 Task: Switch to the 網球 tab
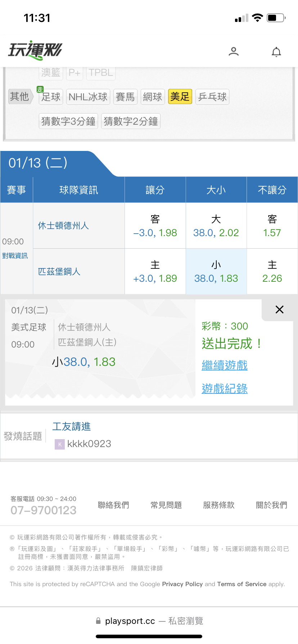(x=153, y=97)
